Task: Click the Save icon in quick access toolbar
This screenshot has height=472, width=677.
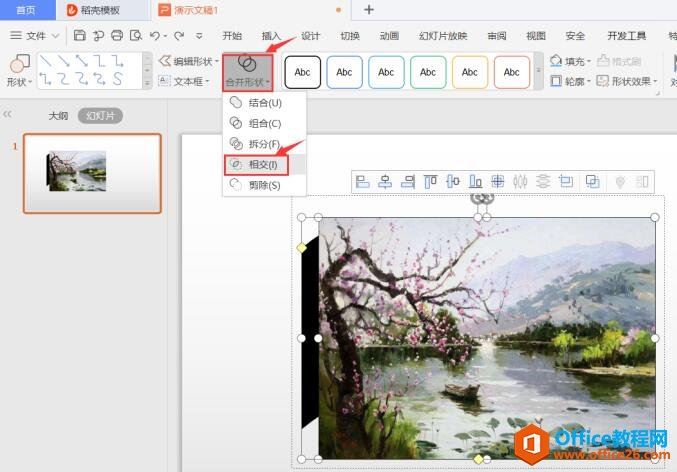Action: [79, 35]
